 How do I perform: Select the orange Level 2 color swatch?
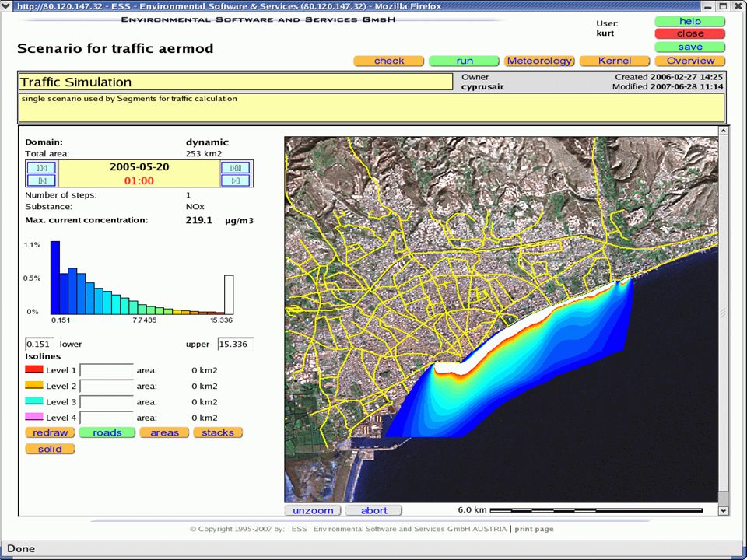click(x=33, y=385)
